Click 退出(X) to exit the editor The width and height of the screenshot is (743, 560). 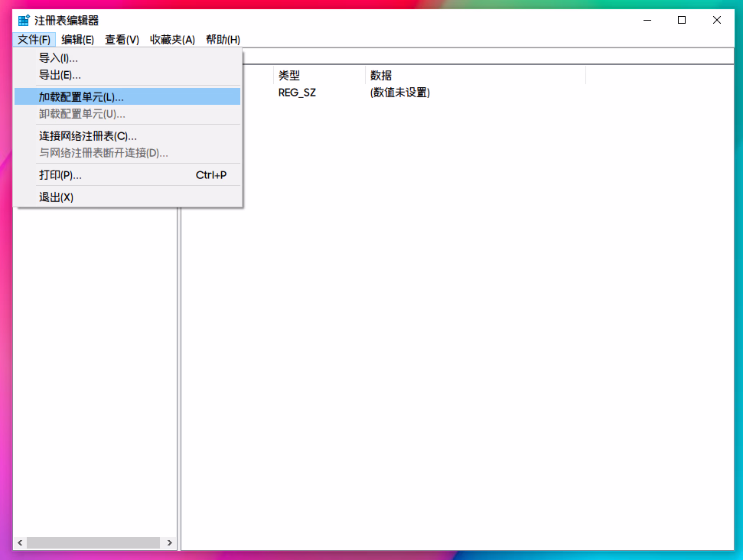tap(57, 197)
